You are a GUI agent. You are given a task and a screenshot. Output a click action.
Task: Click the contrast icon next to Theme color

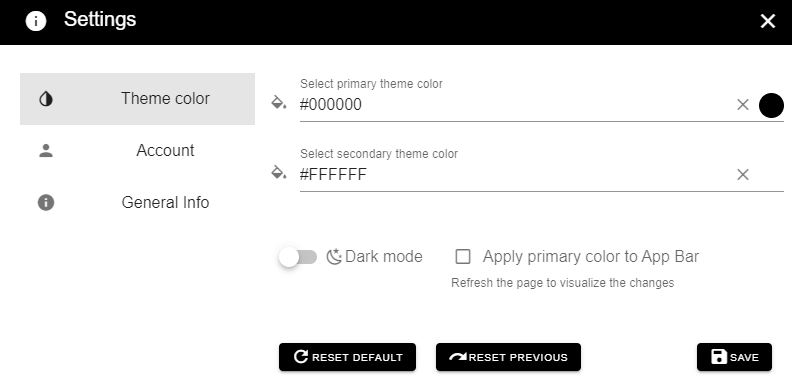pyautogui.click(x=46, y=99)
